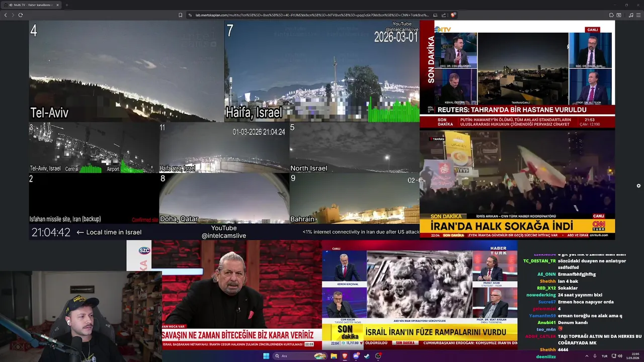Click the Doha, Qatar camera 8 feed
The height and width of the screenshot is (362, 644).
224,198
